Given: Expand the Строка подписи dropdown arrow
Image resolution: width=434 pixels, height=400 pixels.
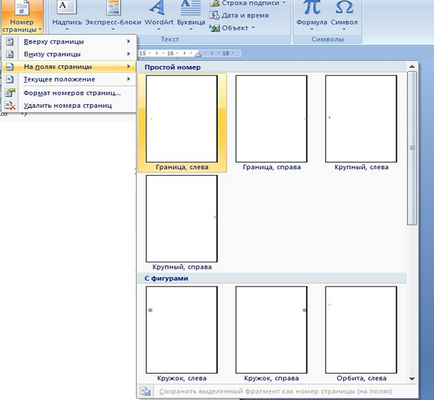Looking at the screenshot, I should pyautogui.click(x=284, y=3).
